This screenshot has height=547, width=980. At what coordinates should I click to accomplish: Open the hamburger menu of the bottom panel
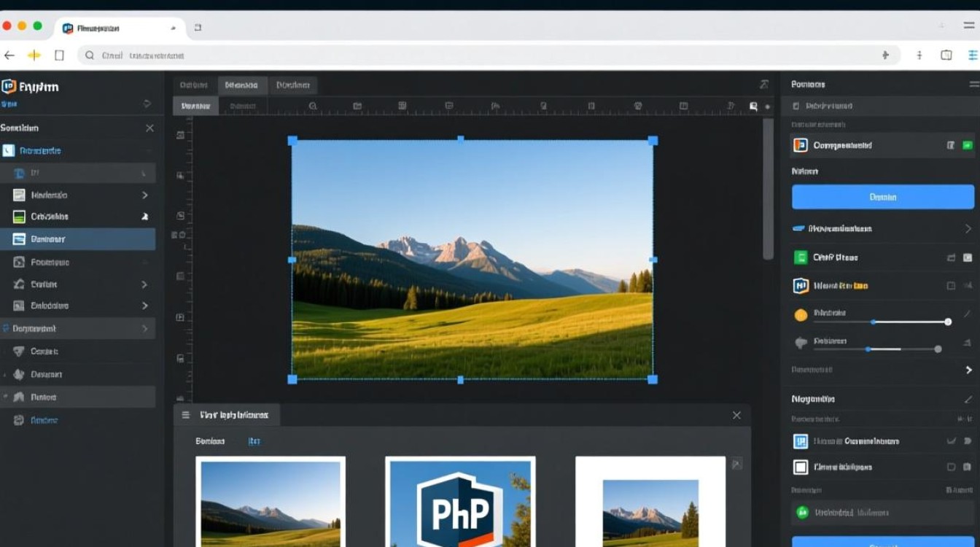point(186,415)
